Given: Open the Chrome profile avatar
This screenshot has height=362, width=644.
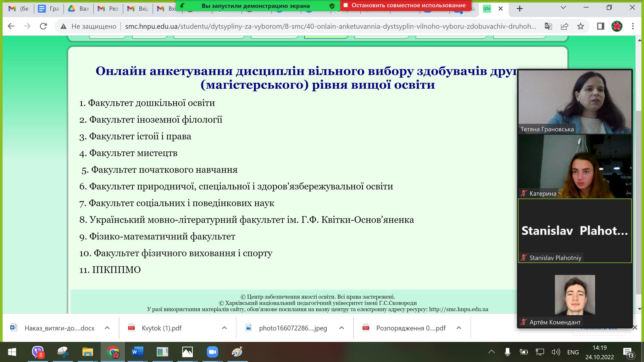Looking at the screenshot, I should coord(617,26).
